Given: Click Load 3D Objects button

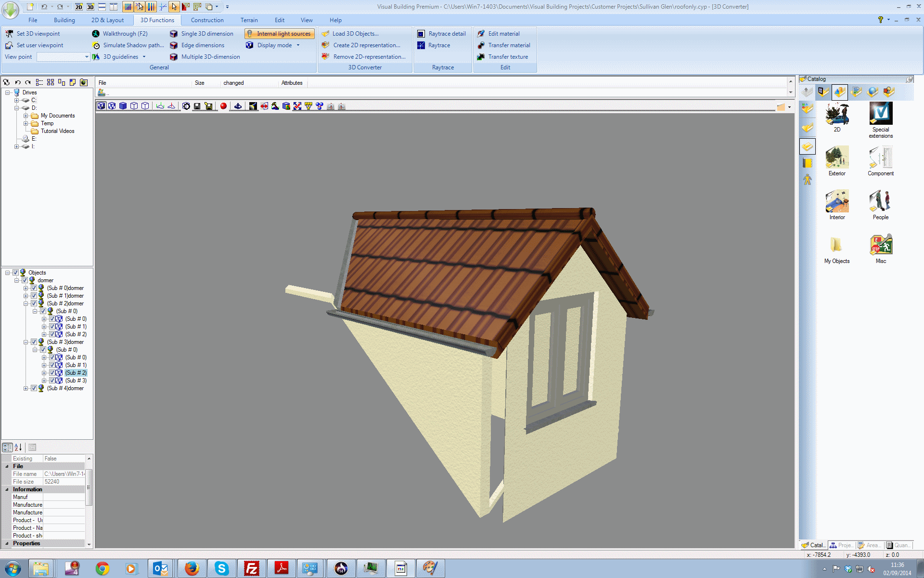Looking at the screenshot, I should [355, 34].
